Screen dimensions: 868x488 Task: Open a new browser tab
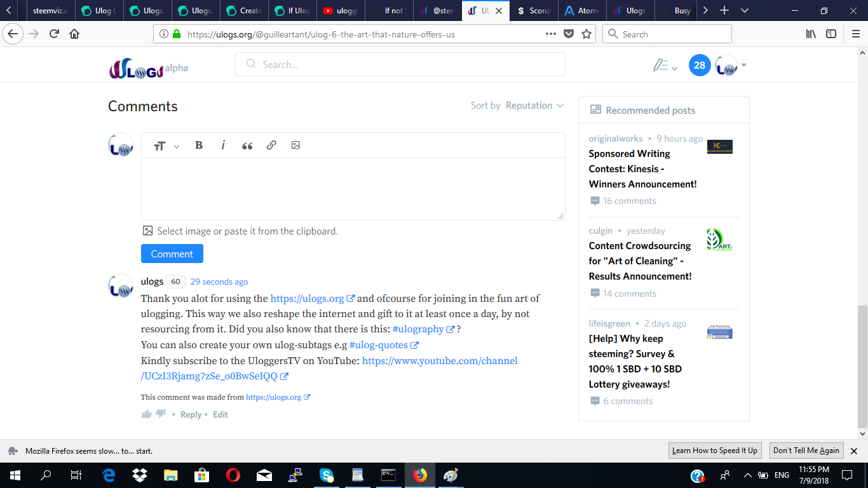(724, 11)
